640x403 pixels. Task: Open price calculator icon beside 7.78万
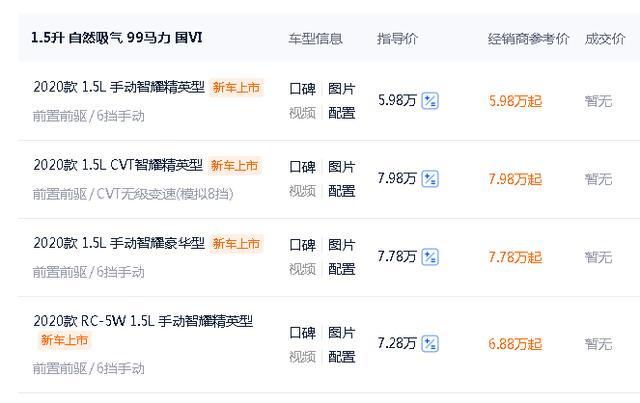430,257
